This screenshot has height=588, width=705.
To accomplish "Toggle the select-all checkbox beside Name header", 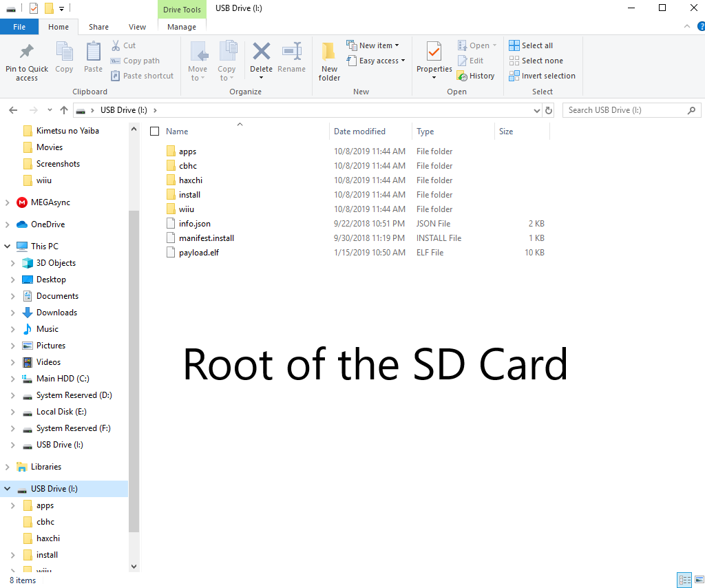I will pyautogui.click(x=155, y=132).
